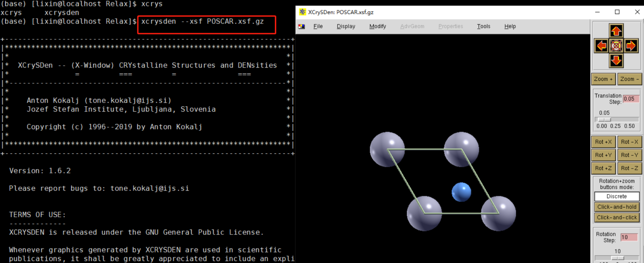Click the XCrySDen title bar app icon
644x263 pixels.
(303, 12)
